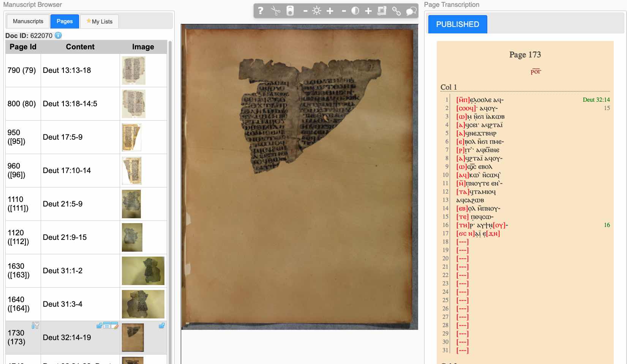Open the Deut 31:3-4 page row
627x364 pixels.
63,304
